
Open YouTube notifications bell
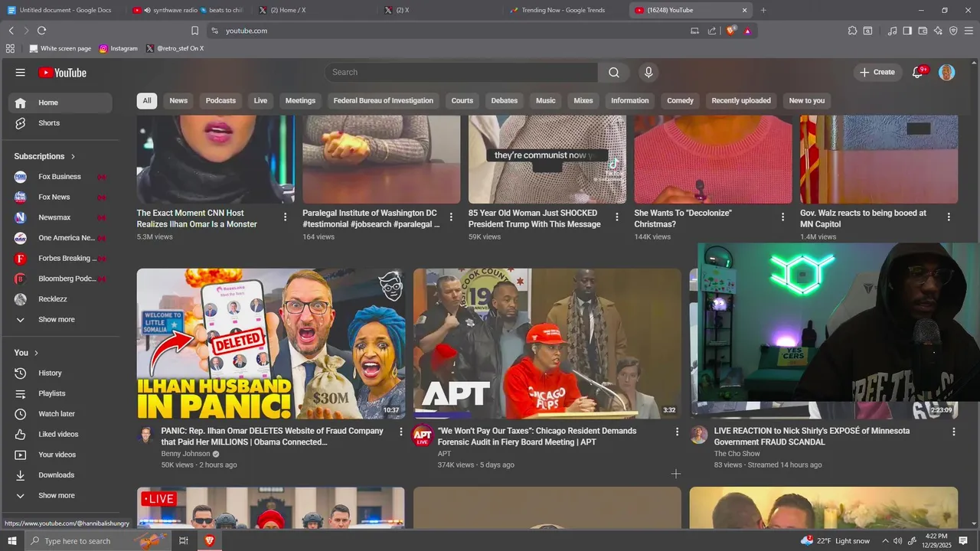click(918, 72)
